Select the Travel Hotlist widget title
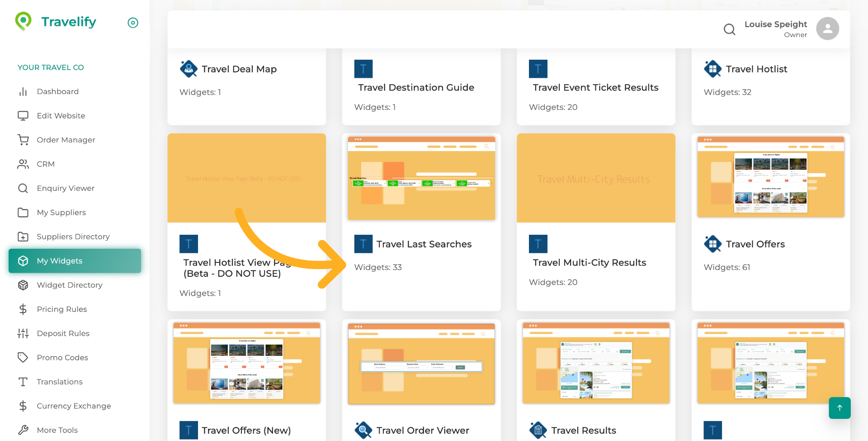Screen dimensions: 868x441 click(x=756, y=69)
